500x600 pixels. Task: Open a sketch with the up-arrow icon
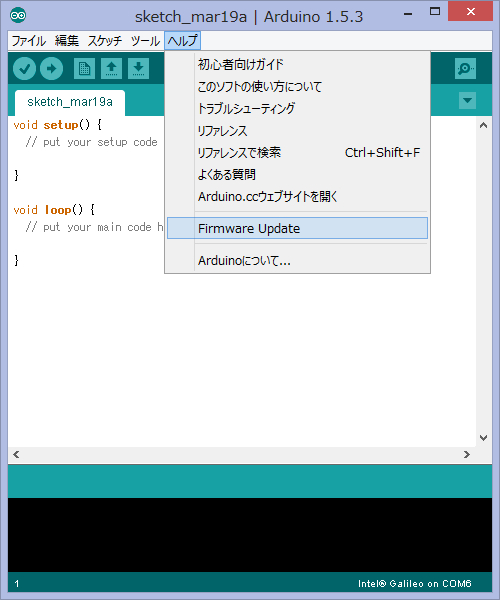[x=111, y=69]
